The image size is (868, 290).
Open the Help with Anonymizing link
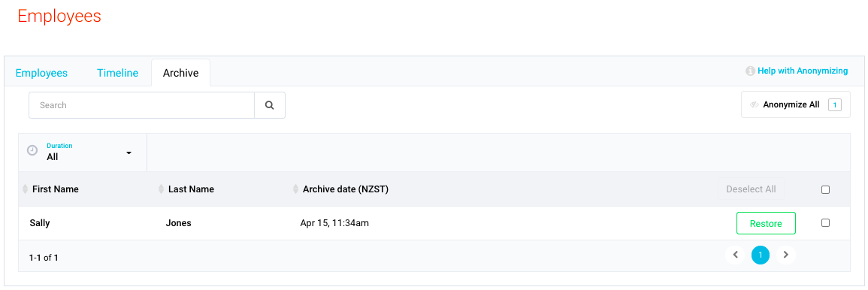point(803,71)
